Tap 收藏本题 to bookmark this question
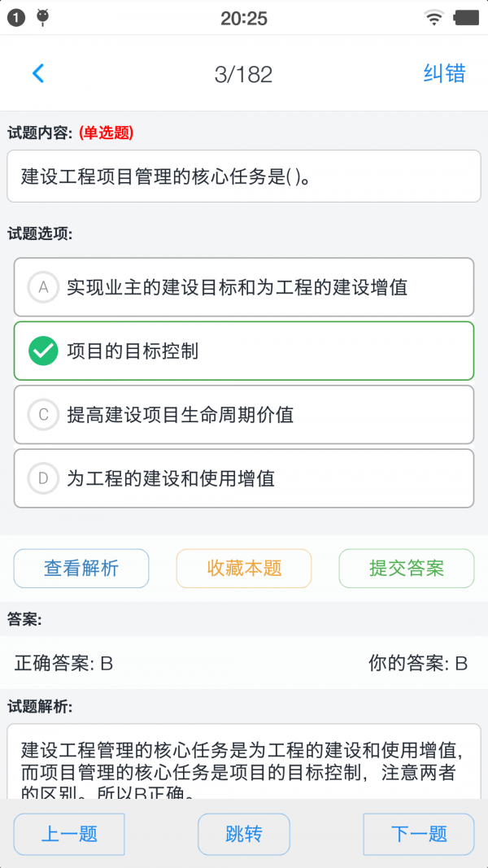Image resolution: width=488 pixels, height=868 pixels. coord(243,568)
